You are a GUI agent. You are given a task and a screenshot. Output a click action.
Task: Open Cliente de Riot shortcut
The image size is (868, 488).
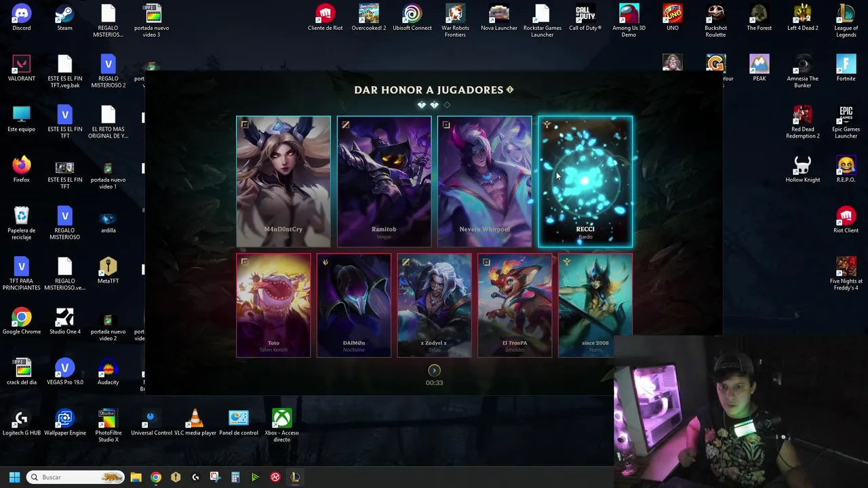click(325, 18)
